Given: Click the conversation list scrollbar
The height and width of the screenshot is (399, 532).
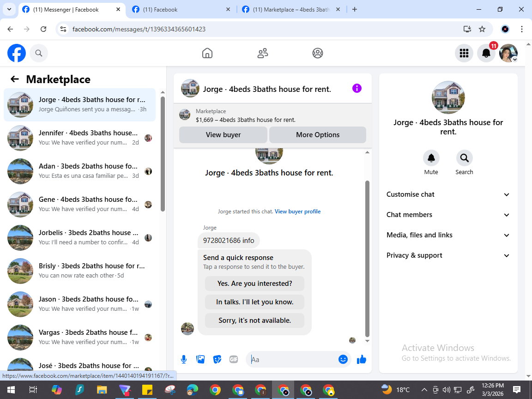Looking at the screenshot, I should point(163,154).
